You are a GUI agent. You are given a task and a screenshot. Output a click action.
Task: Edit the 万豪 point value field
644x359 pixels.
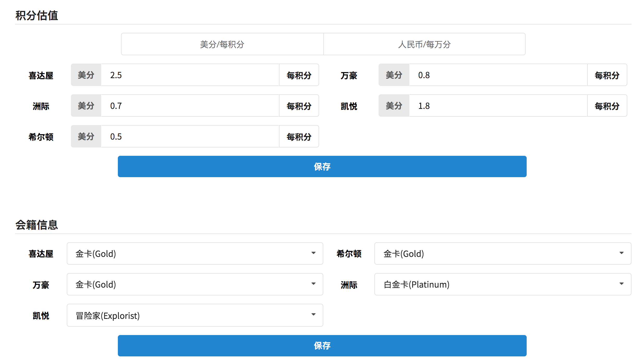click(x=498, y=75)
